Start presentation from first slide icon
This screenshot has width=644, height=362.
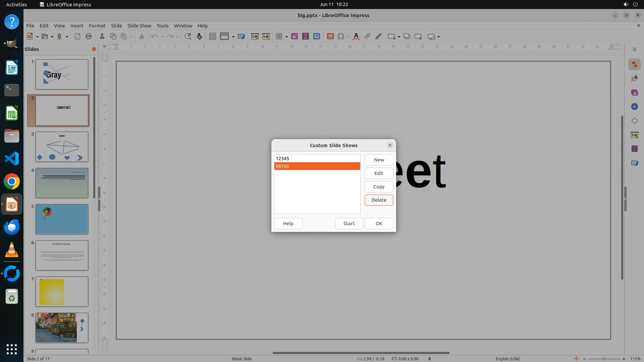[x=255, y=37]
